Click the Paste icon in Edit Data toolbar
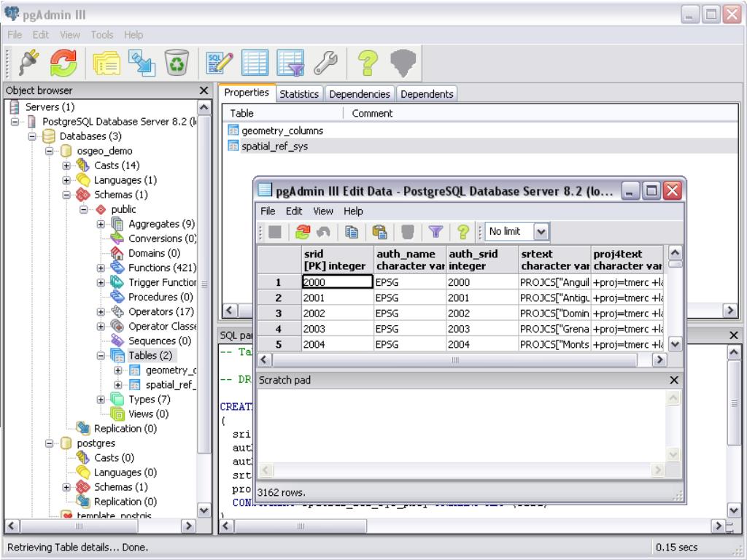747x560 pixels. coord(379,232)
